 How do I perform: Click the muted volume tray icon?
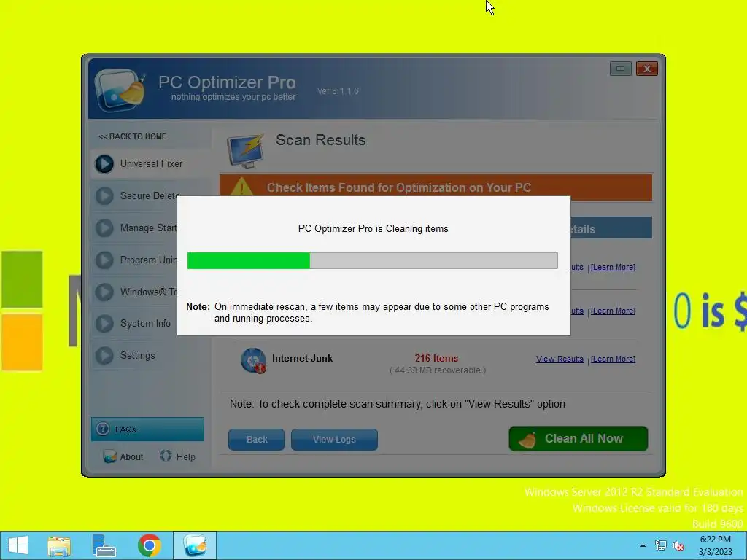(x=678, y=545)
